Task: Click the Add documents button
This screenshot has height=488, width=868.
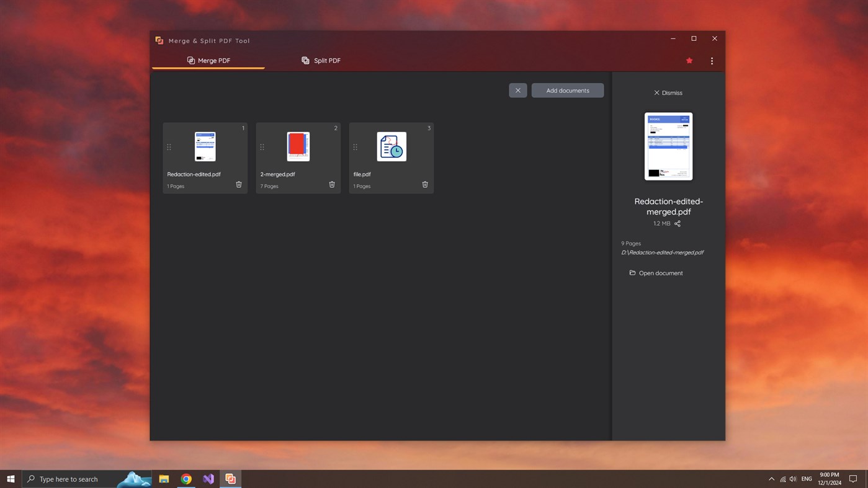Action: coord(566,90)
